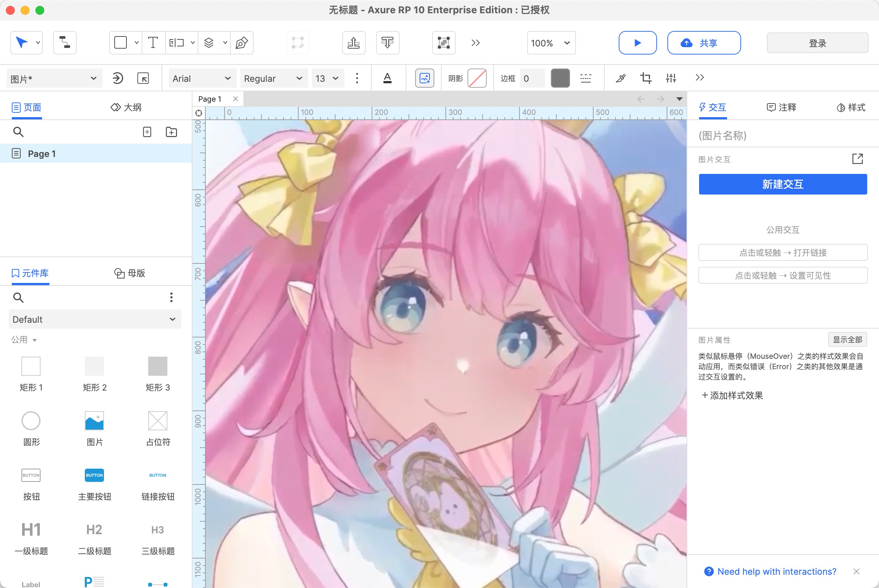
Task: Select the form field insert tool
Action: pyautogui.click(x=176, y=43)
